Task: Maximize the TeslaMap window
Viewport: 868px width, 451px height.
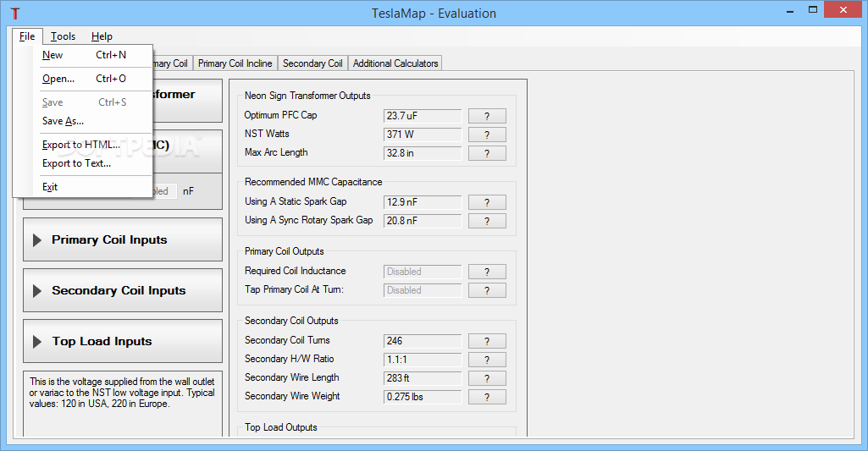Action: (813, 10)
